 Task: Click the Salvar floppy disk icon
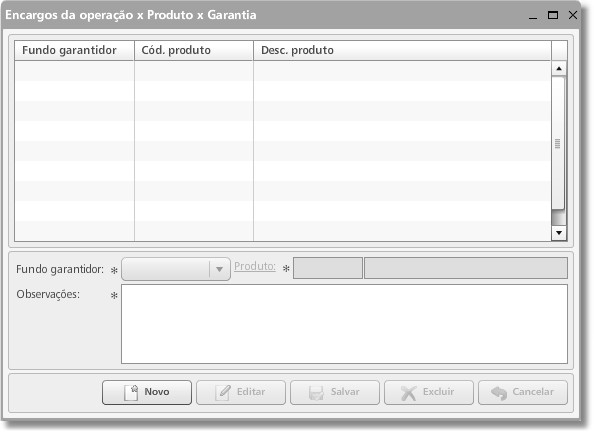(x=316, y=393)
